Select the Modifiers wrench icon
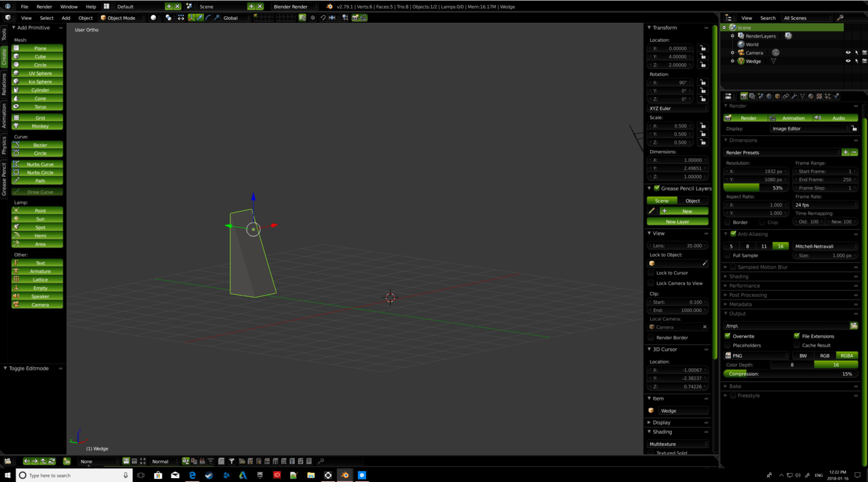Image resolution: width=868 pixels, height=482 pixels. [794, 96]
